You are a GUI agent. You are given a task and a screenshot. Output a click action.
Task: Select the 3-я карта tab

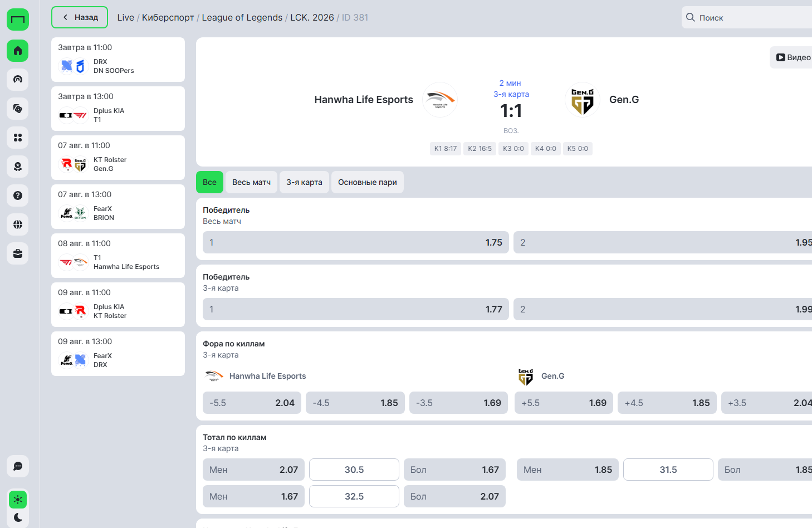[304, 182]
